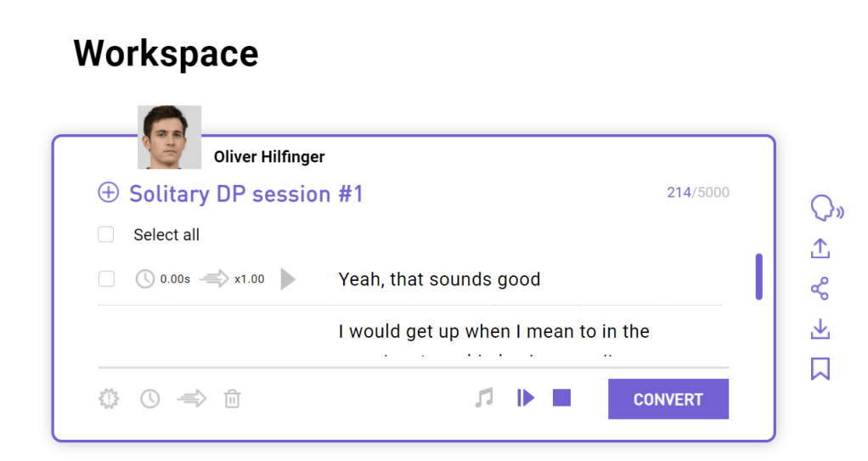Image resolution: width=868 pixels, height=461 pixels.
Task: Click the bookmark icon
Action: [820, 368]
